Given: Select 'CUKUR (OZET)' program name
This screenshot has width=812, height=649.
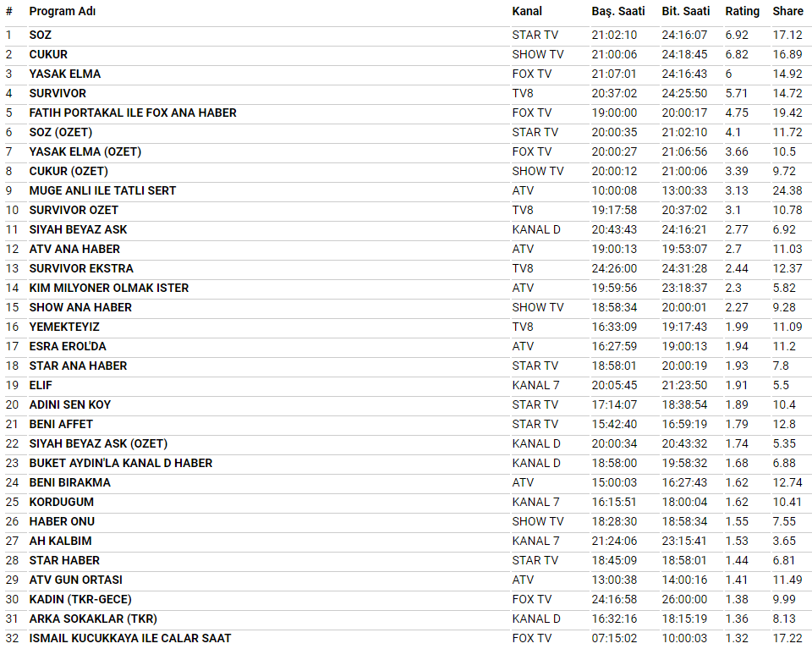Looking at the screenshot, I should [69, 172].
